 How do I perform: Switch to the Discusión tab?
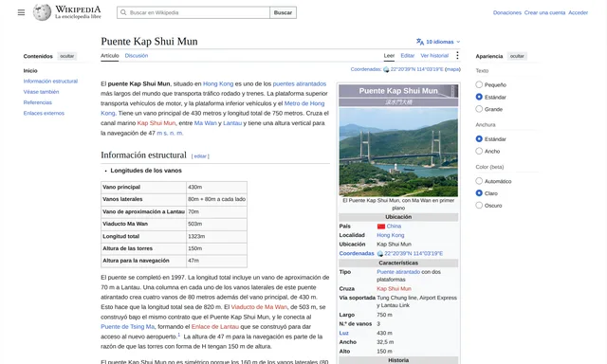[x=137, y=55]
